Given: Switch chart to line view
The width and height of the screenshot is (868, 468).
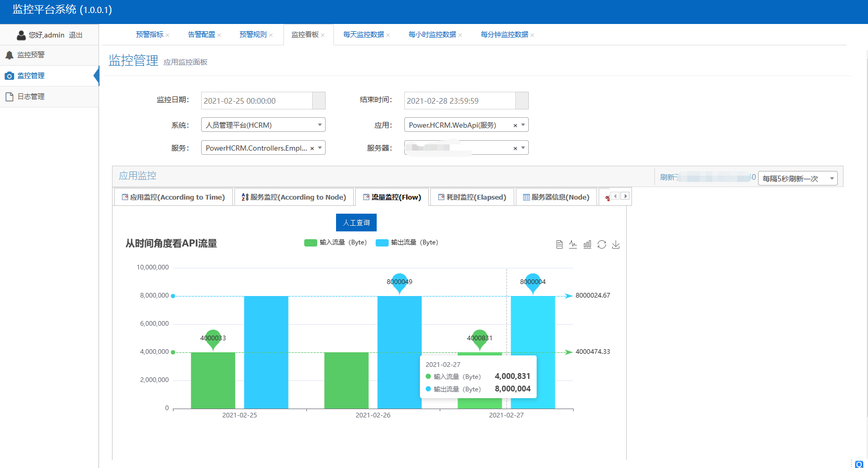Looking at the screenshot, I should [573, 244].
